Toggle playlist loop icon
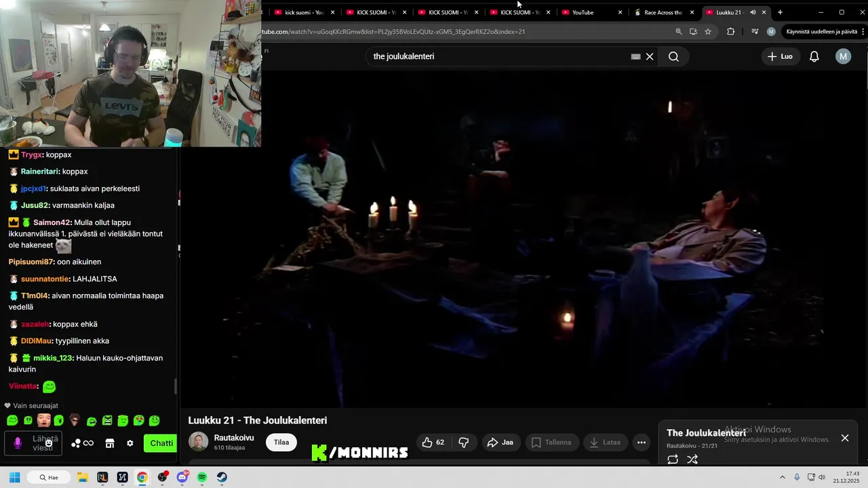The width and height of the screenshot is (868, 488). pos(673,460)
